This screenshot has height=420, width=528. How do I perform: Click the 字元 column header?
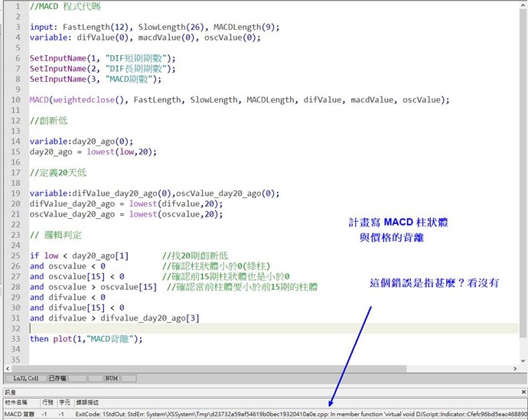(x=65, y=402)
